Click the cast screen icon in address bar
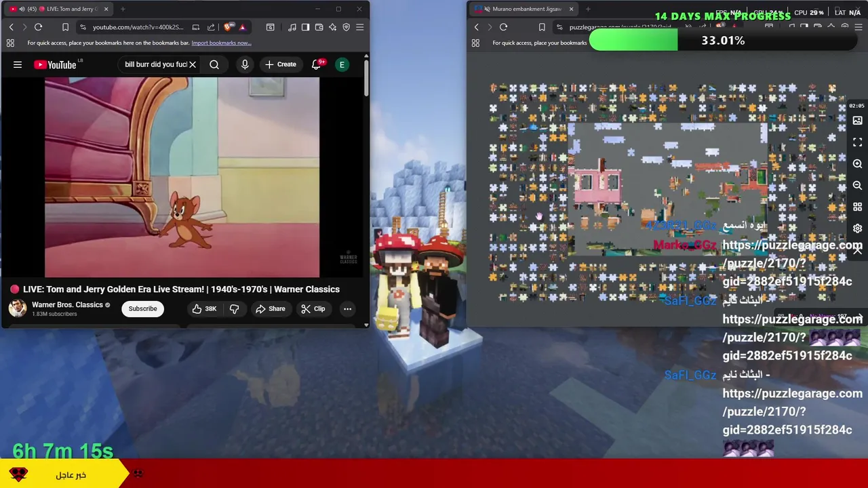The height and width of the screenshot is (488, 868). tap(195, 27)
